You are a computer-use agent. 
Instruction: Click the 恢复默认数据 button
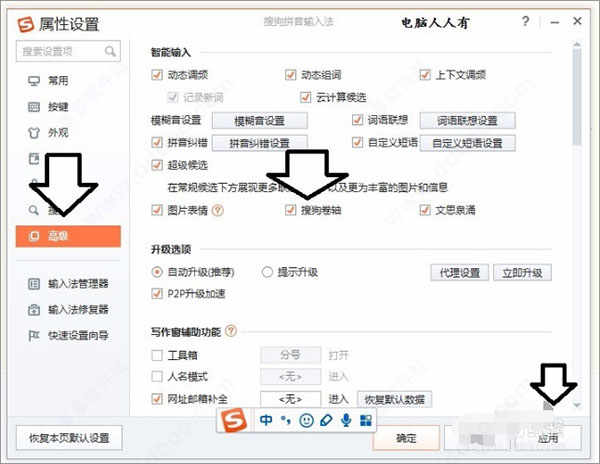[395, 400]
